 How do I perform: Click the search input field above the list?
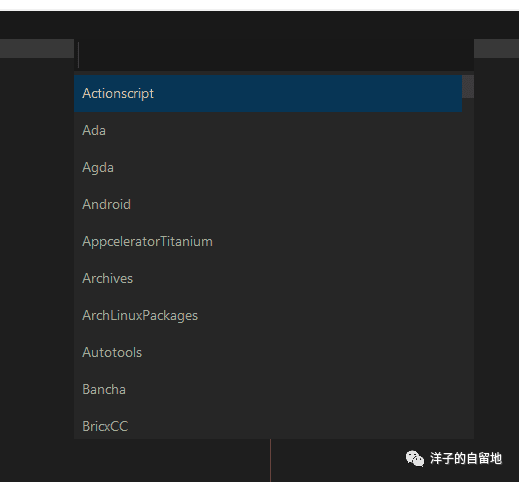click(274, 55)
